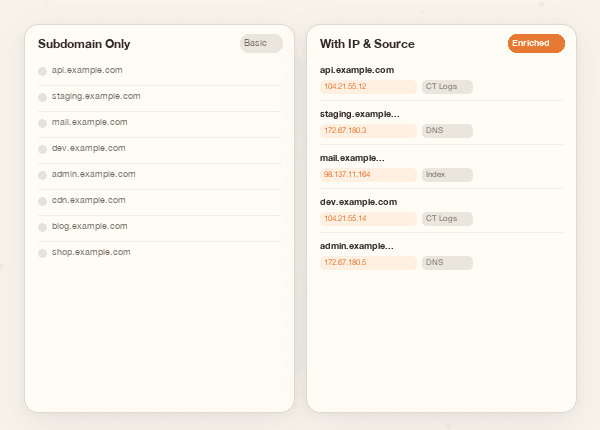Select the With IP & Source heading

[367, 45]
